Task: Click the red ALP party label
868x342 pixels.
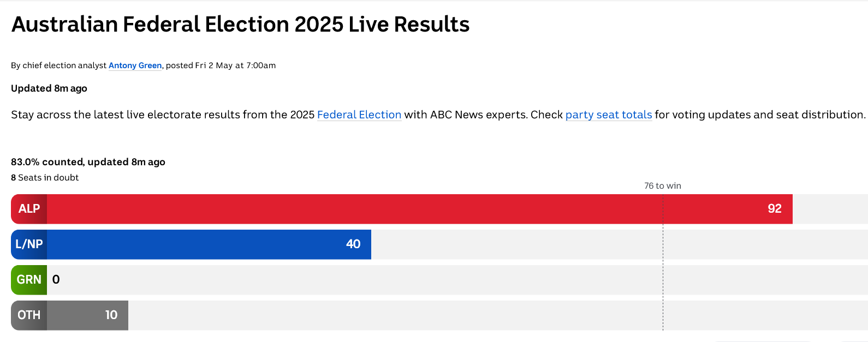Action: point(29,209)
